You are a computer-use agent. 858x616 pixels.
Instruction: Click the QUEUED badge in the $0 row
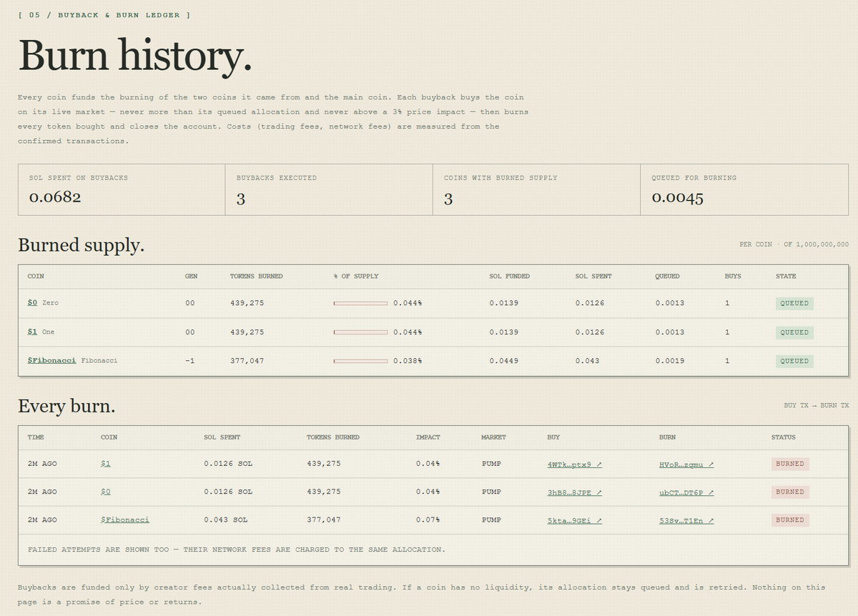point(794,303)
